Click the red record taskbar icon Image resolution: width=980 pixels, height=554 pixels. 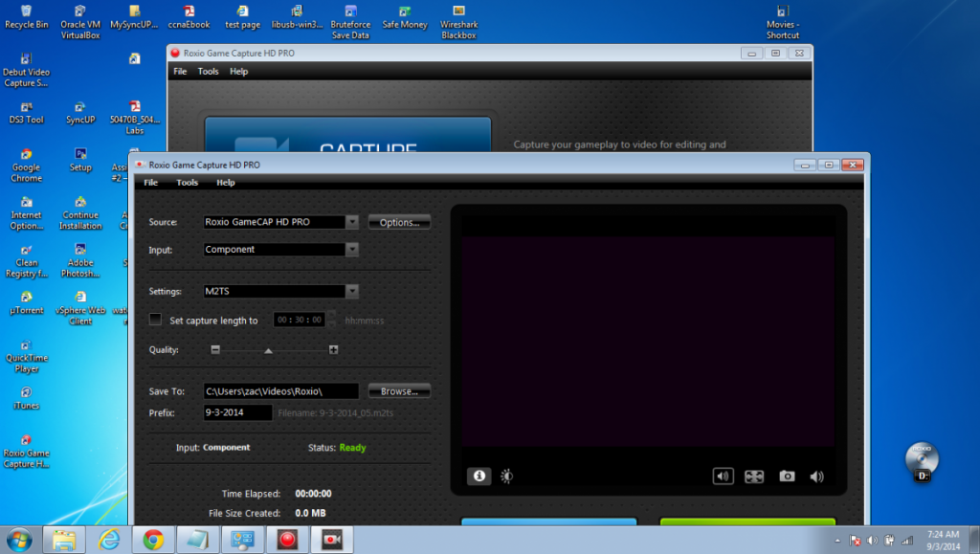tap(287, 540)
